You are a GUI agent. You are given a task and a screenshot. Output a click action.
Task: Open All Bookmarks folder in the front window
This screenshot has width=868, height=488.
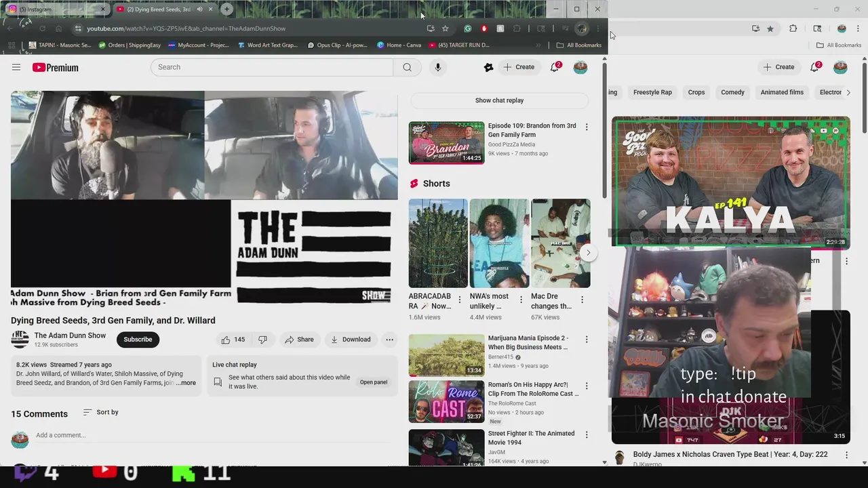(578, 45)
